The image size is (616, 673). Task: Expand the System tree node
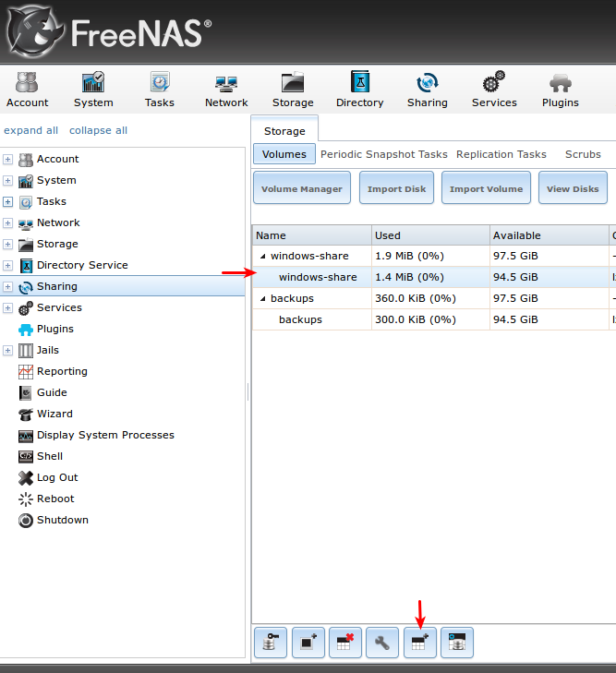click(x=7, y=180)
